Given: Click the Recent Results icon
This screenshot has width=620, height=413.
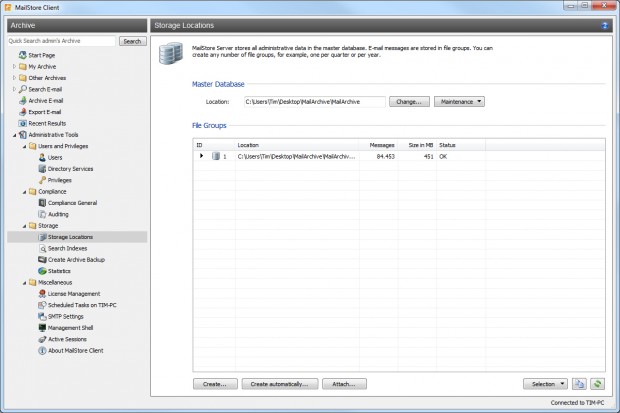Looking at the screenshot, I should 23,123.
